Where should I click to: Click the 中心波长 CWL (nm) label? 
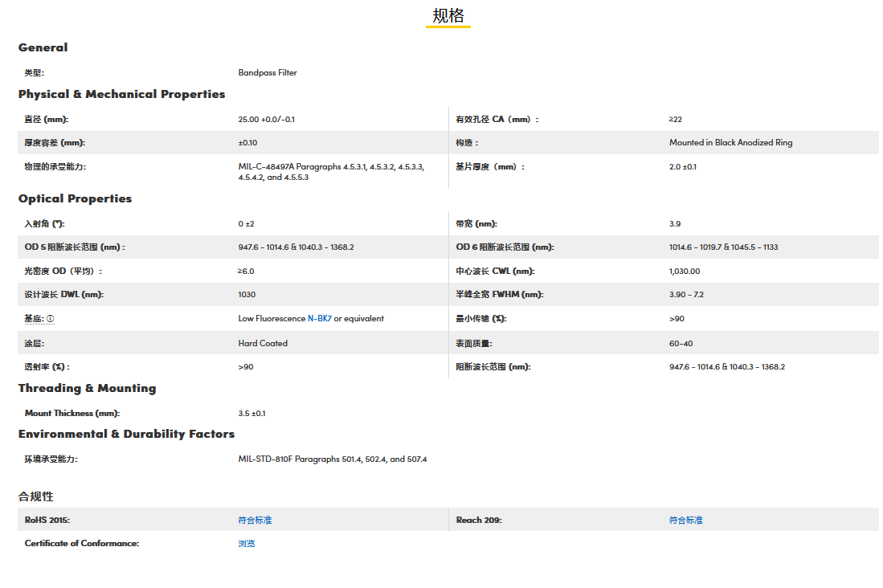495,272
